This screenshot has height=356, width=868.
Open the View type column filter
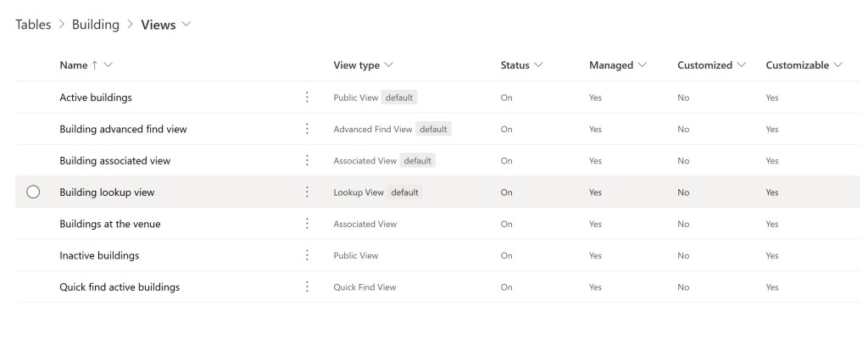pos(363,65)
